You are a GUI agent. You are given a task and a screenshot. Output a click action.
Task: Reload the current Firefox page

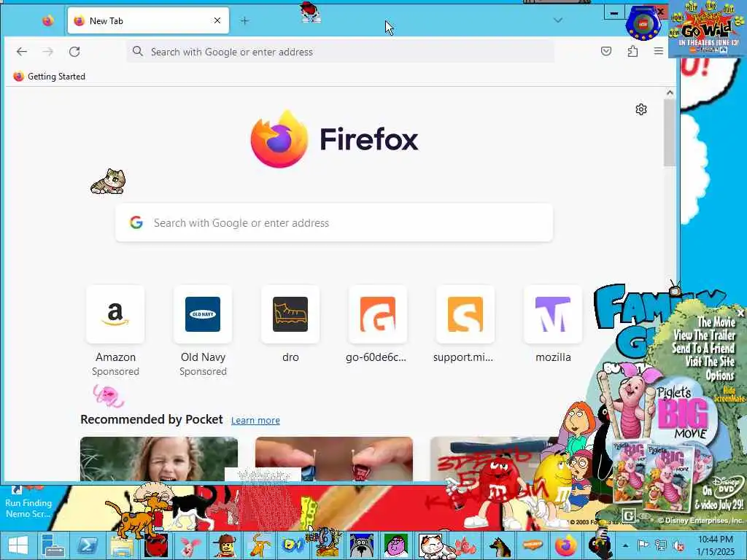pyautogui.click(x=74, y=52)
